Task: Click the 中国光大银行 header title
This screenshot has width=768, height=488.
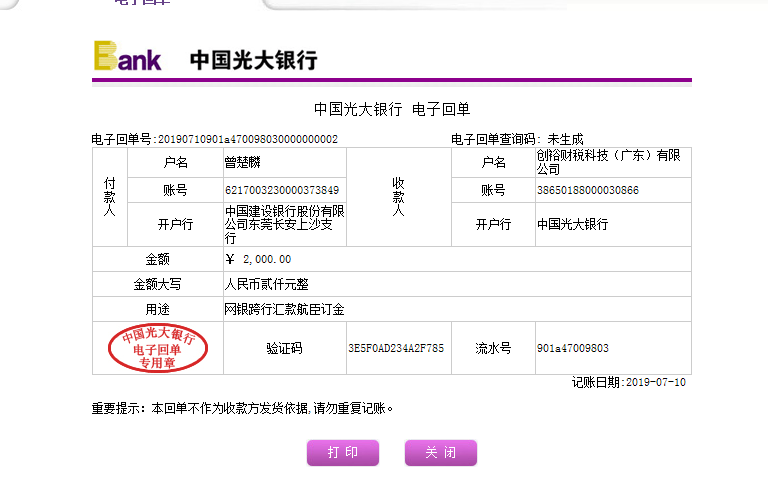Action: pos(254,60)
